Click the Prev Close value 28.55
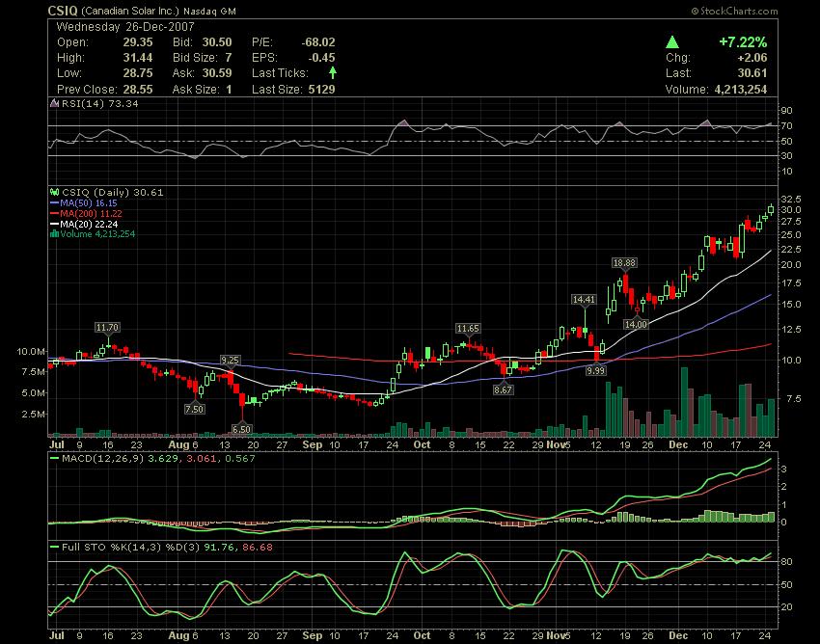Screen dimensions: 820x644 click(138, 90)
